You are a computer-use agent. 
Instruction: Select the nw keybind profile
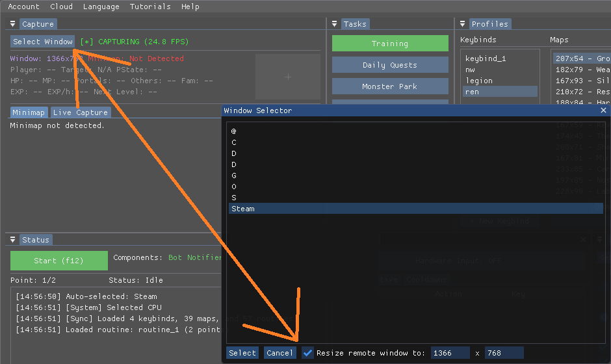[500, 70]
